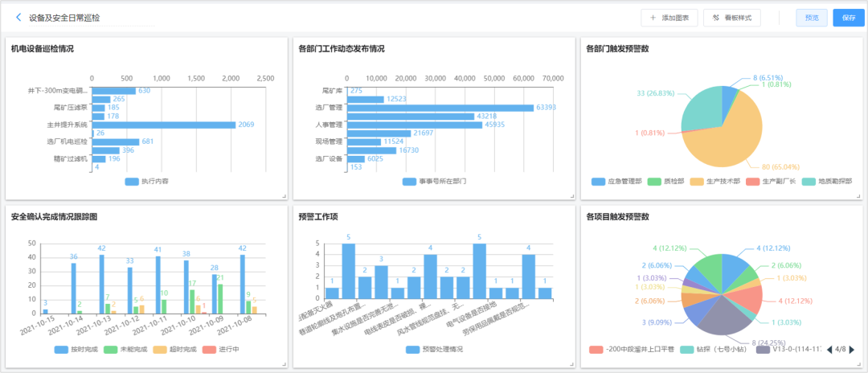Click the 添加图表 add chart button
868x373 pixels.
669,18
